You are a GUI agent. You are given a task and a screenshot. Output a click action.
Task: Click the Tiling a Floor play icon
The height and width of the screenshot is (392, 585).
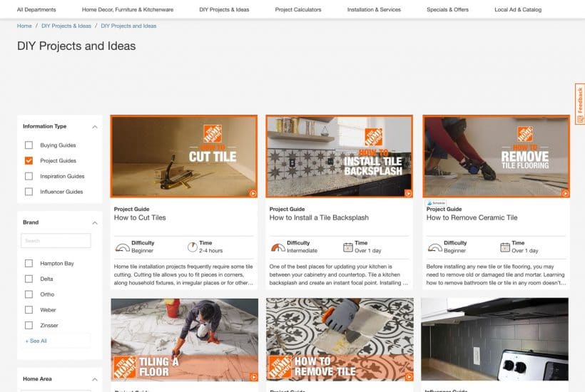[253, 377]
